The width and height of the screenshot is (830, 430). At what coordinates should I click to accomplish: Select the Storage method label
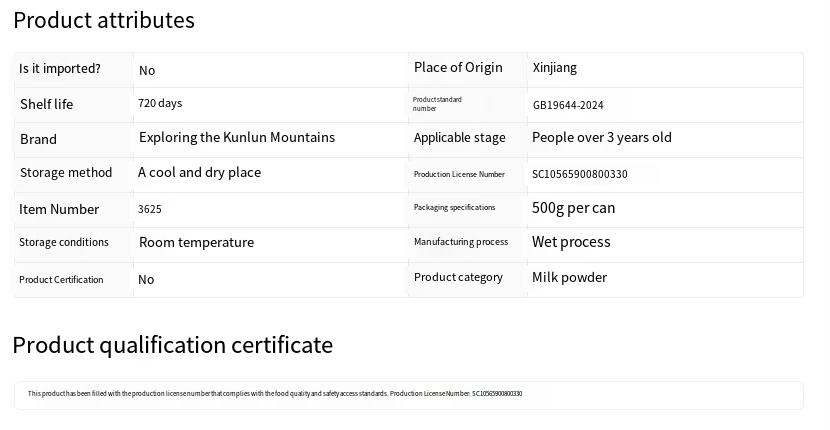pos(66,173)
